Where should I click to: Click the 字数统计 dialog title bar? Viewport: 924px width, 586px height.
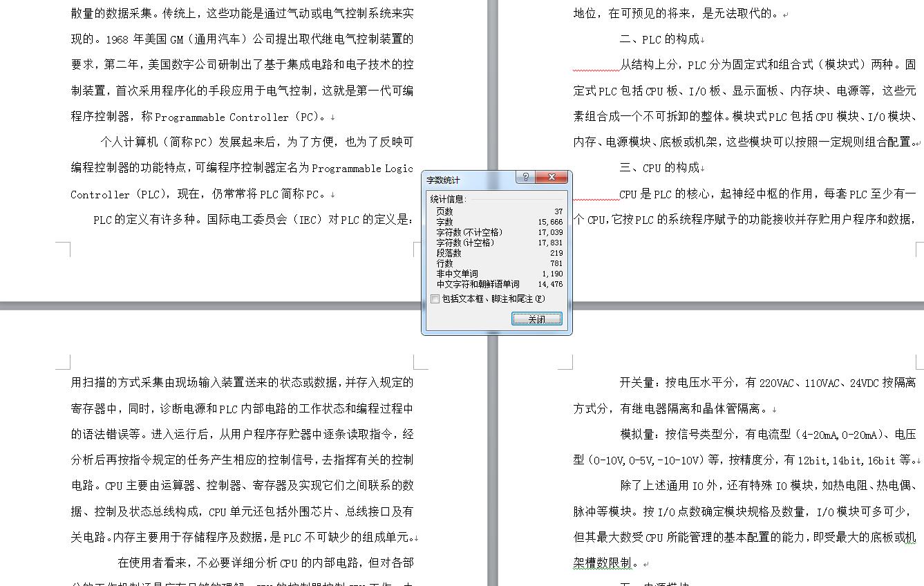(x=469, y=179)
